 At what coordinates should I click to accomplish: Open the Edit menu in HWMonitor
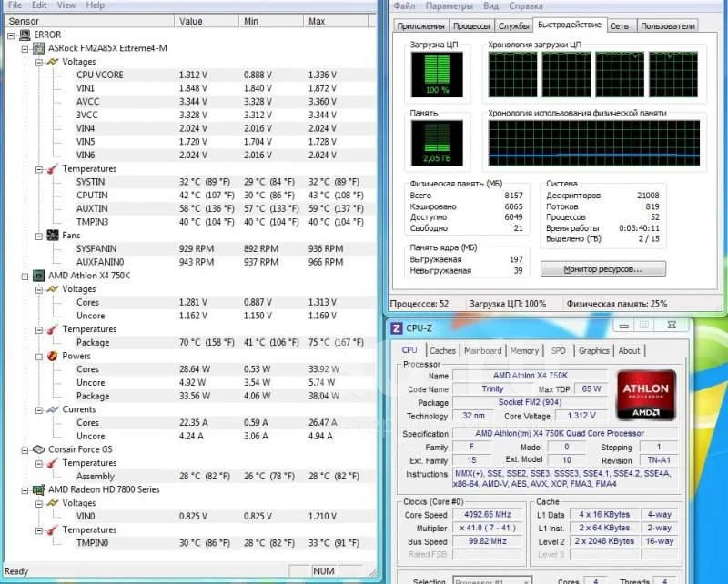(39, 5)
